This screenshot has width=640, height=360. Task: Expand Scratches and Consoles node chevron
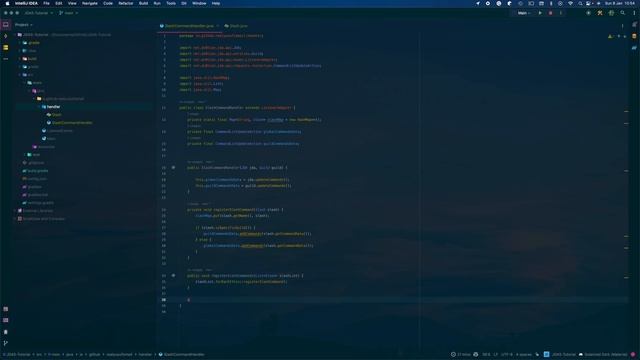[x=15, y=219]
